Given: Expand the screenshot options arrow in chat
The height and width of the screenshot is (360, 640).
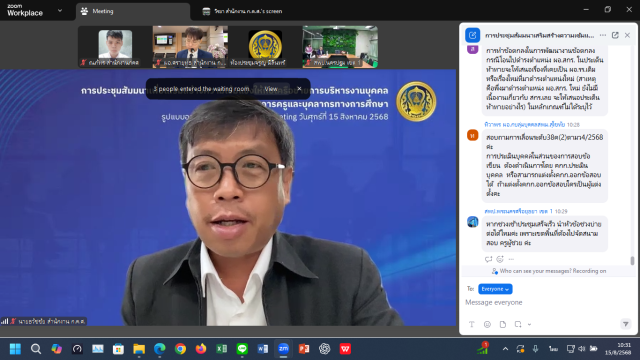Looking at the screenshot, I should (529, 324).
